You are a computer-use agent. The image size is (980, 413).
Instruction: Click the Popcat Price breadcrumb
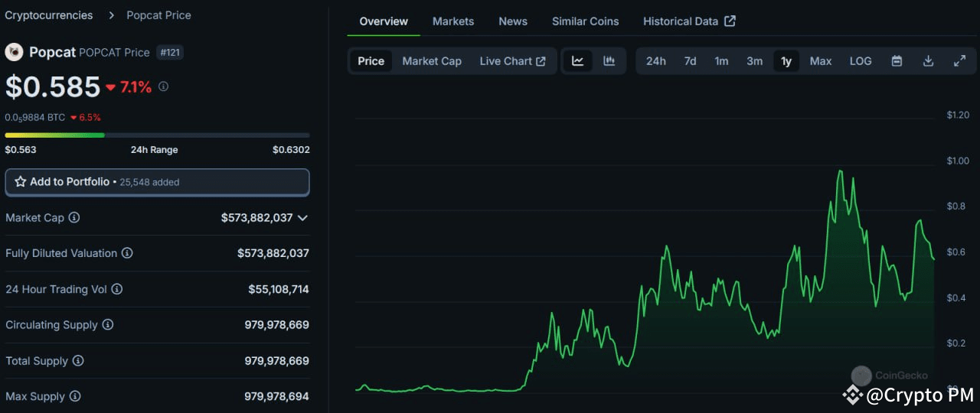[159, 15]
